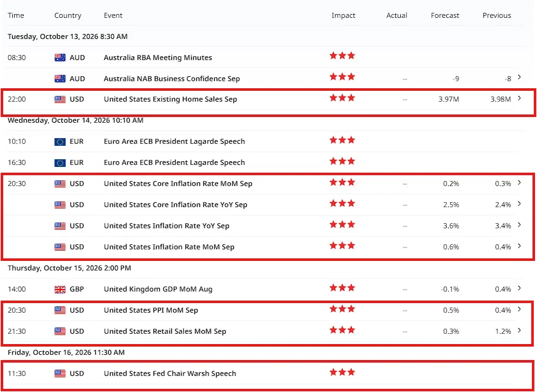Click EU flag in 16:30 Lagarde Speech row
The height and width of the screenshot is (392, 537).
tap(60, 163)
